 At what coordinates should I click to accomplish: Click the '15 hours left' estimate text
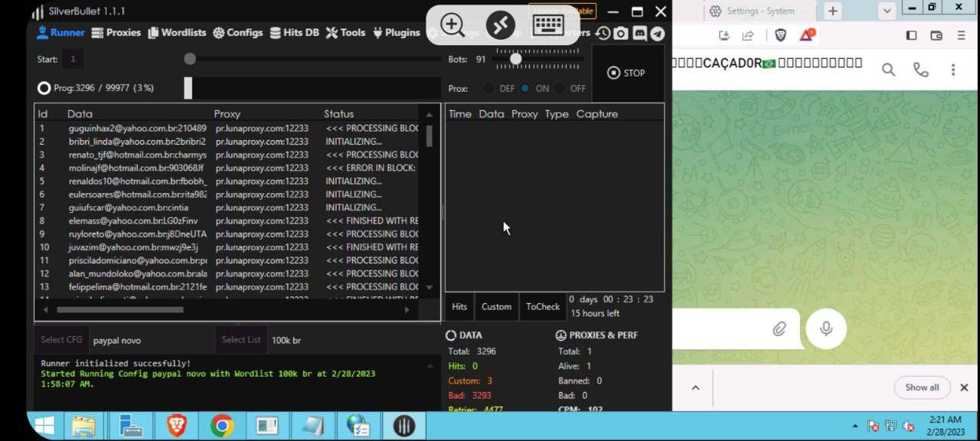point(595,313)
